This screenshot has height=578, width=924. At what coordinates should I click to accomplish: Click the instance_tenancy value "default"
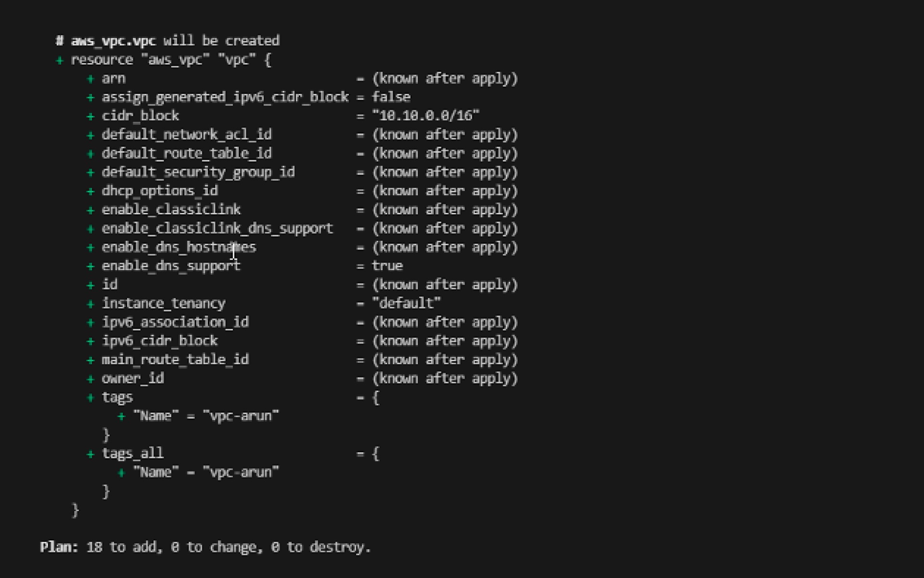[406, 303]
